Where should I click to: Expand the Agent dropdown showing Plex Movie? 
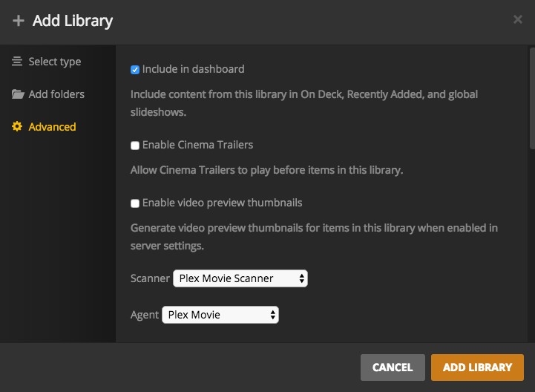[220, 315]
